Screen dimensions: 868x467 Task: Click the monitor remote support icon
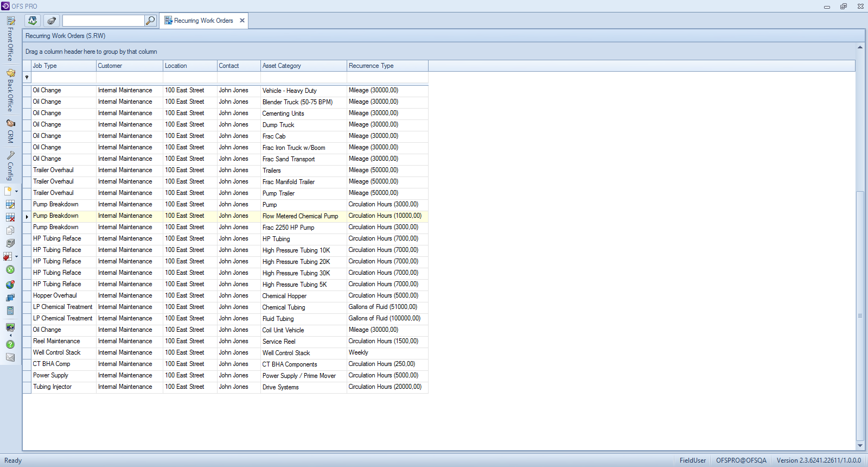coord(10,328)
